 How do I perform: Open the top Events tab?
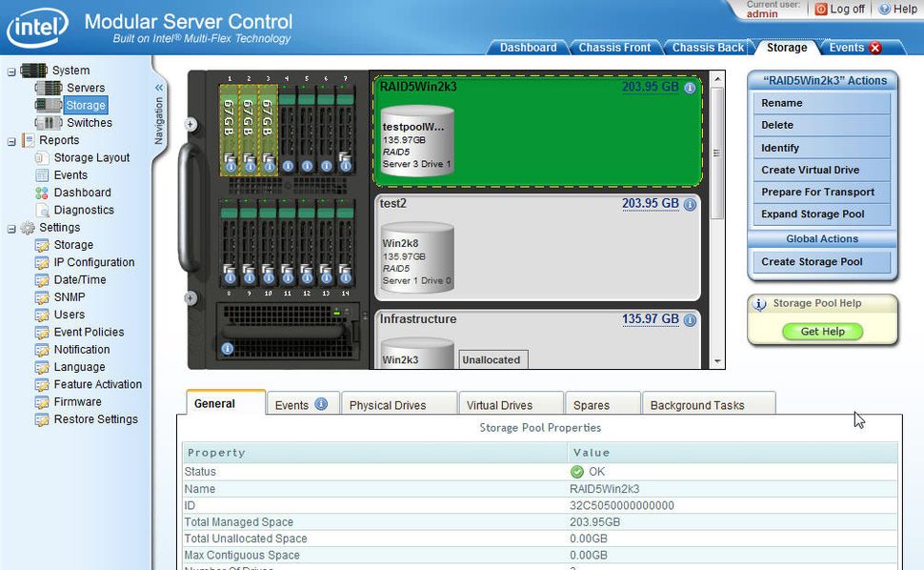(x=846, y=47)
